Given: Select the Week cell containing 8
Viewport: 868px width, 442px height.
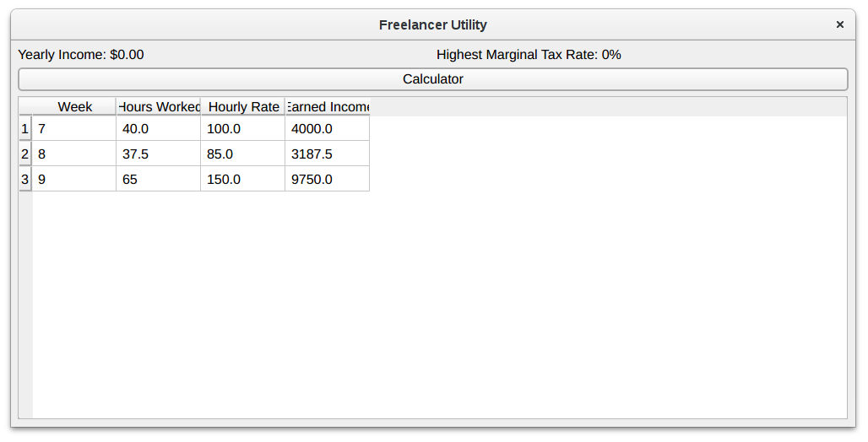Looking at the screenshot, I should coord(74,154).
